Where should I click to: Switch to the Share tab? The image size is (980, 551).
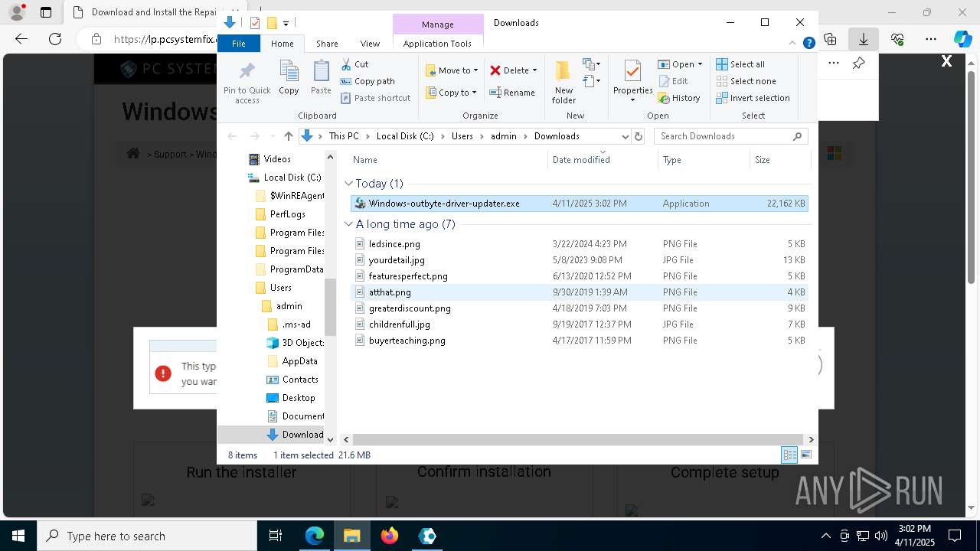tap(327, 44)
